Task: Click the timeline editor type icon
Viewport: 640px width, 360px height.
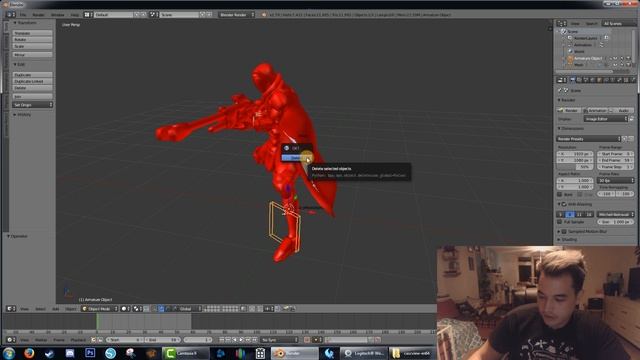Action: 11,340
